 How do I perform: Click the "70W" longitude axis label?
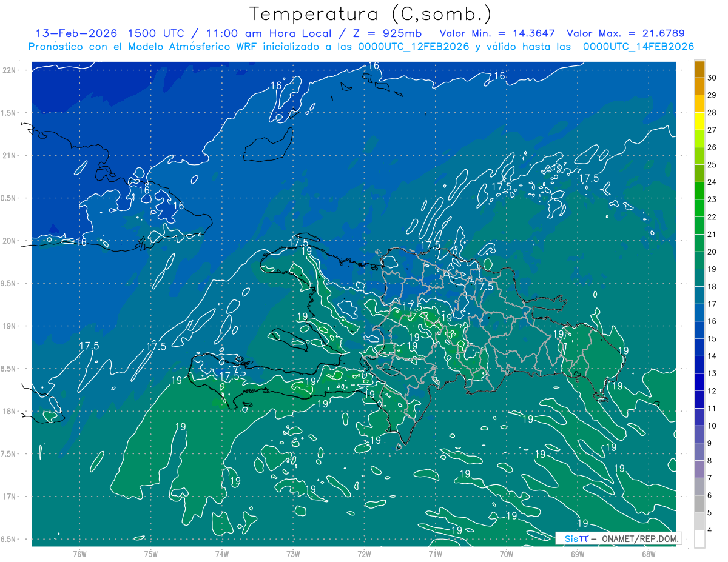click(x=506, y=554)
